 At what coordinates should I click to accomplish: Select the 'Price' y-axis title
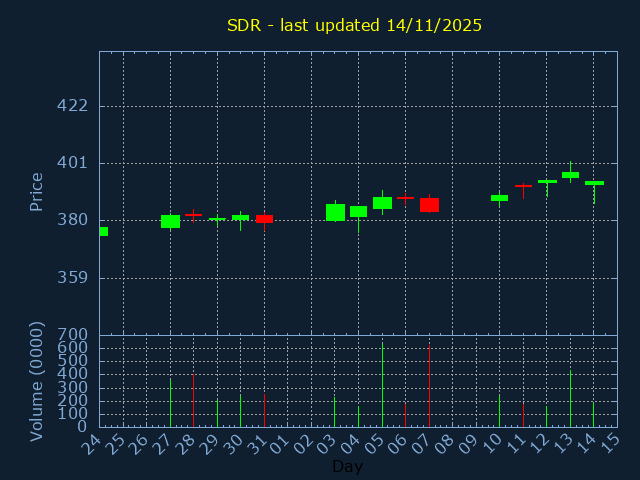tap(37, 191)
